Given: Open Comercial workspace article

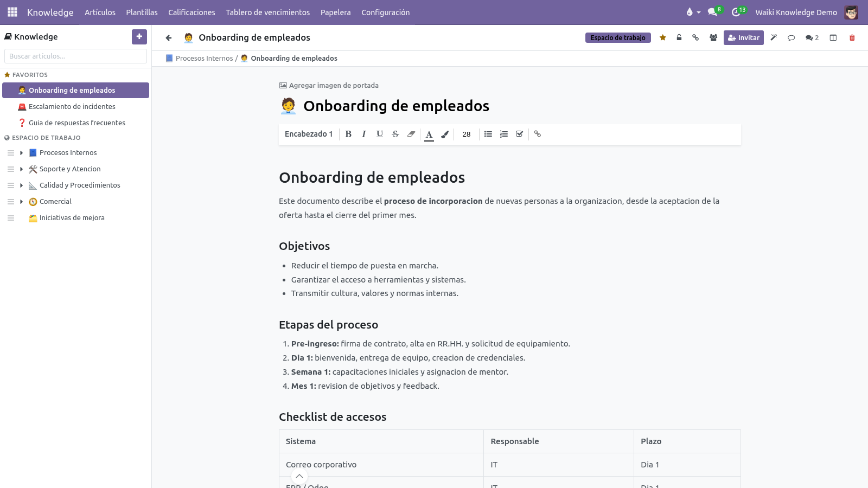Looking at the screenshot, I should tap(55, 202).
